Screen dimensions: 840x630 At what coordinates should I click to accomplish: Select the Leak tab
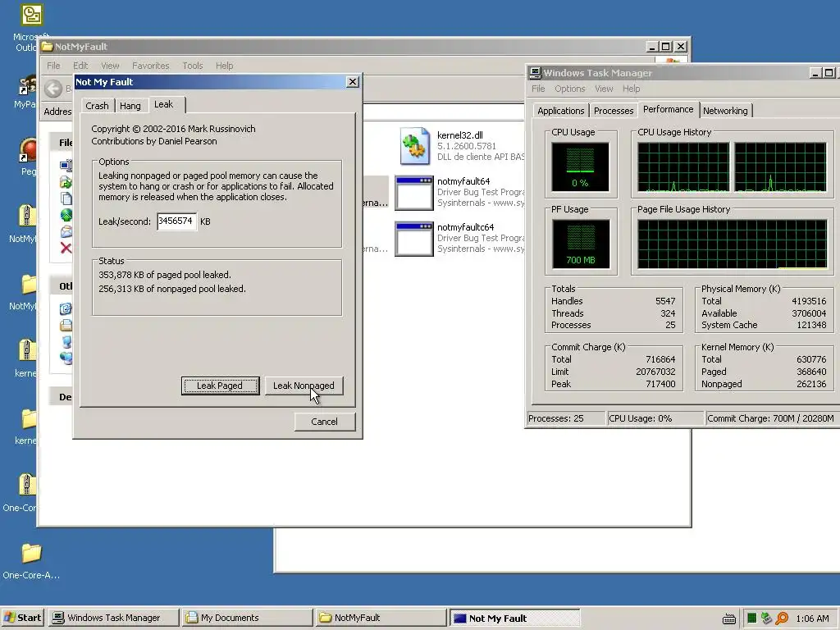(164, 104)
